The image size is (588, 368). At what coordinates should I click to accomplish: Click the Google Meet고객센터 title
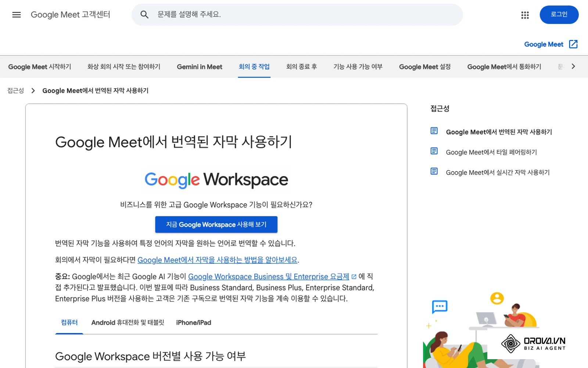[x=71, y=15]
